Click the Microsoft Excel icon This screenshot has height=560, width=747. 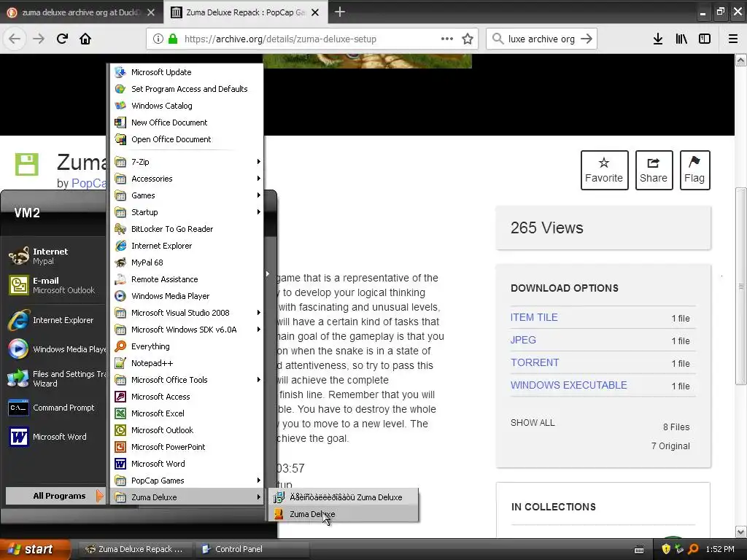pos(120,413)
